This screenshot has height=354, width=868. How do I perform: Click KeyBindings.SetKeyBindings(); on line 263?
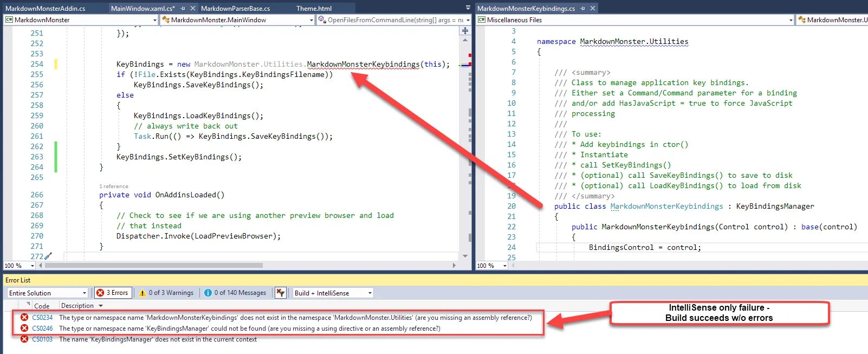click(x=179, y=157)
